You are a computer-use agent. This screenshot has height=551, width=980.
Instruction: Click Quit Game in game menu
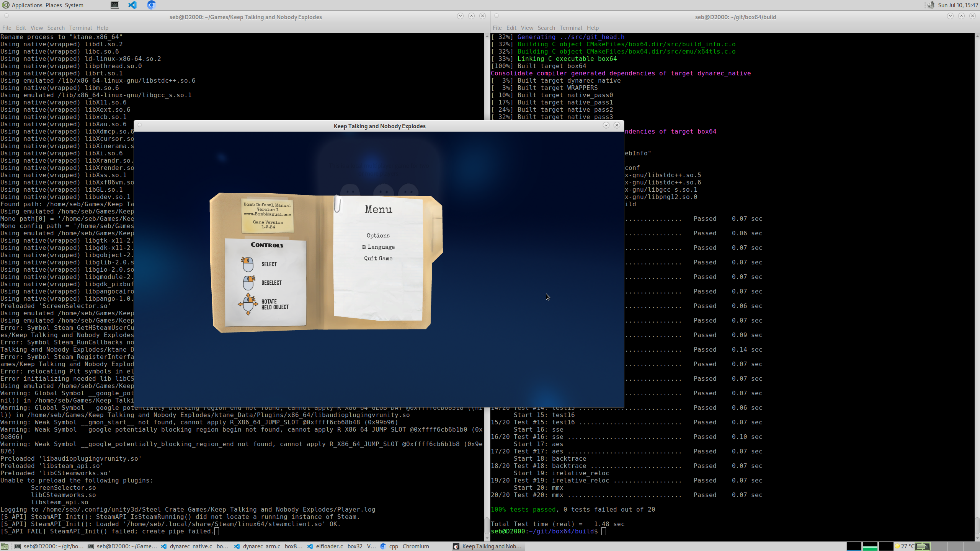pos(378,259)
